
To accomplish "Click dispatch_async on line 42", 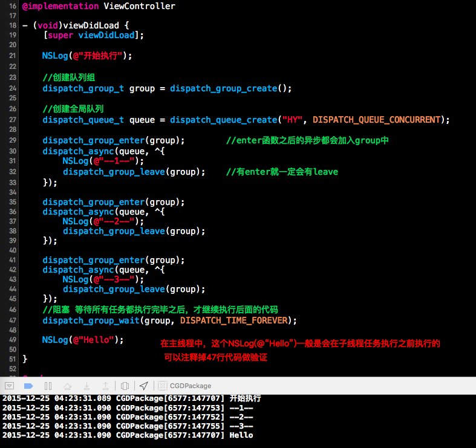I will pyautogui.click(x=78, y=270).
